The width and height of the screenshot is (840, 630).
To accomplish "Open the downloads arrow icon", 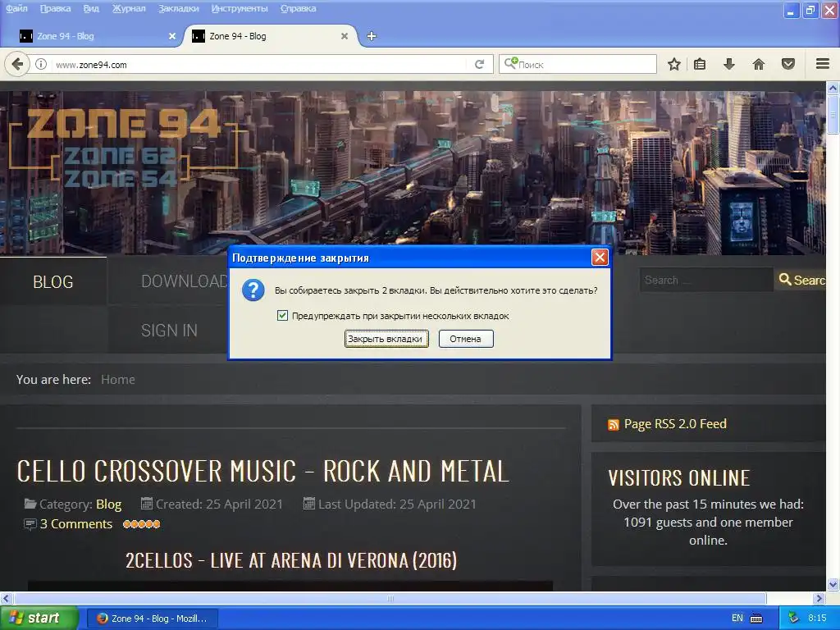I will [728, 64].
